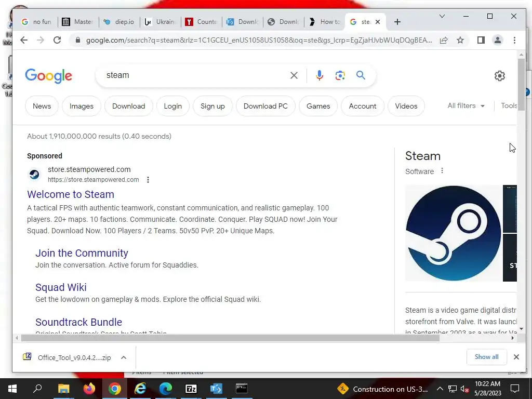
Task: Open the Welcome to Steam link
Action: [71, 194]
